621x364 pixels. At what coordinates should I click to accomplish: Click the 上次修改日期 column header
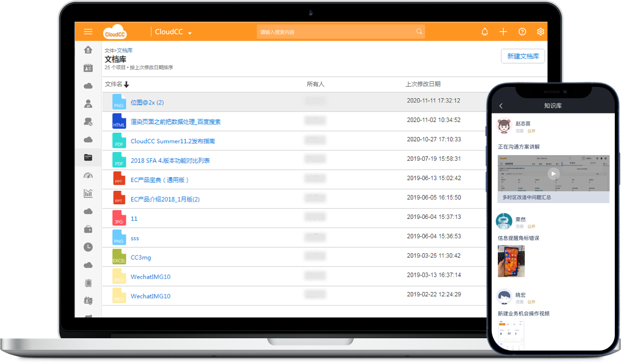[423, 84]
